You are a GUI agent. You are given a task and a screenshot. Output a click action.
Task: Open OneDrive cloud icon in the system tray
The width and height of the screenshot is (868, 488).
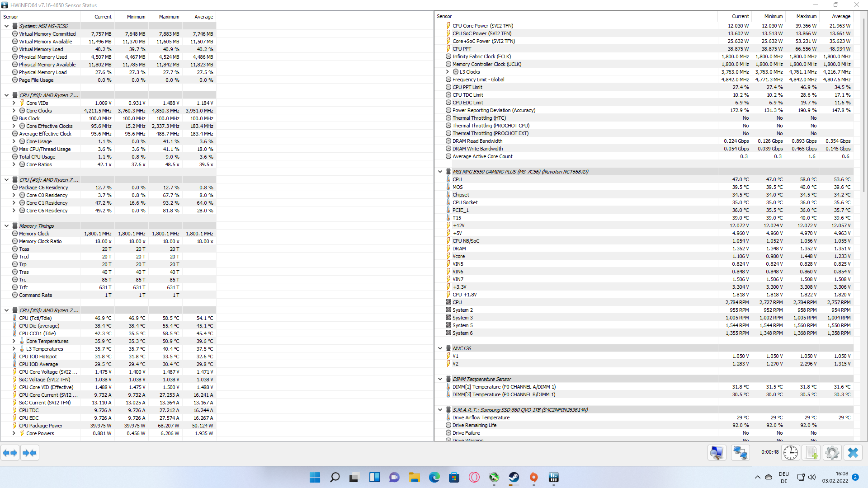768,477
